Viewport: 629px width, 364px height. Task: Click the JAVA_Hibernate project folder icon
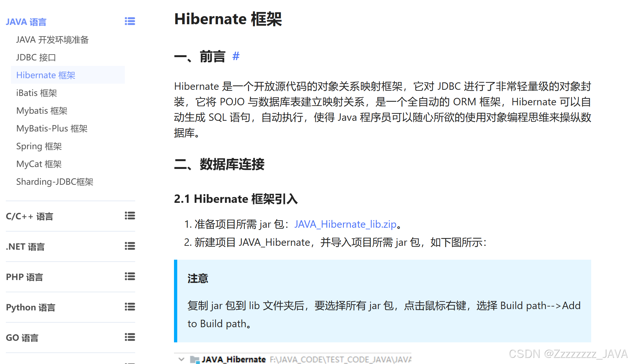click(195, 359)
